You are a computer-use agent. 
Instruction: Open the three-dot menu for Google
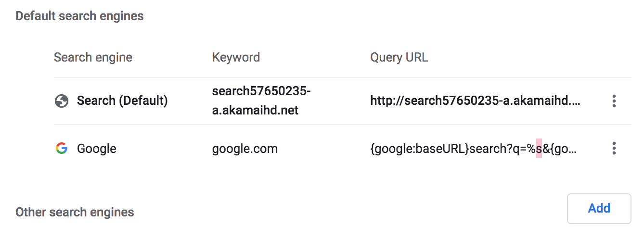coord(614,148)
